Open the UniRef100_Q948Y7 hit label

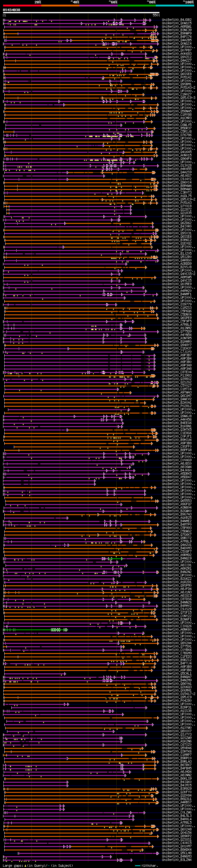(177, 345)
